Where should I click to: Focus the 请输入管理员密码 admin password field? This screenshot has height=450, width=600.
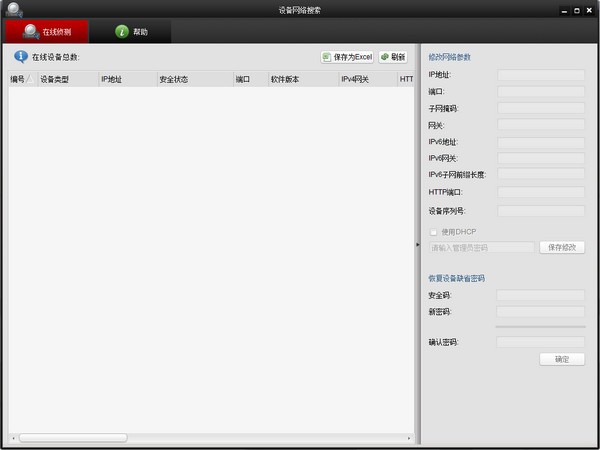click(x=482, y=247)
